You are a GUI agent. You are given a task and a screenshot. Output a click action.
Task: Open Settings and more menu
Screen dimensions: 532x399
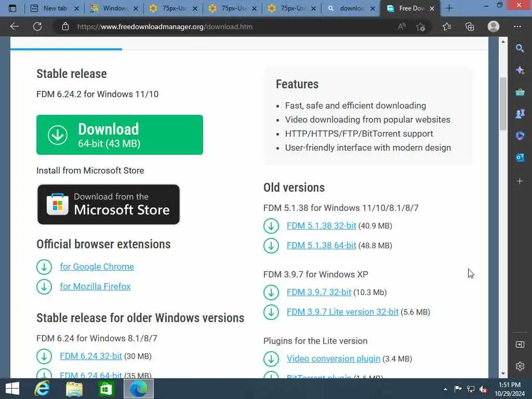coord(517,26)
